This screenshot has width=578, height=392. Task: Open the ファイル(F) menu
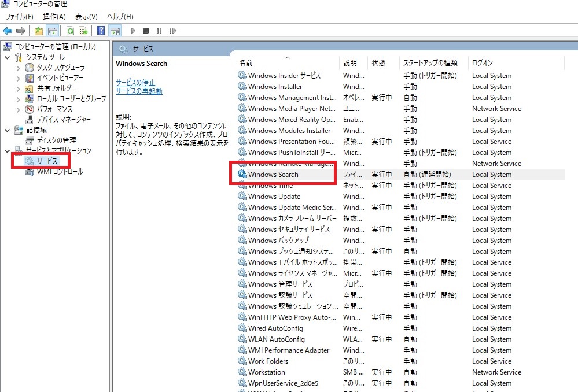click(19, 17)
